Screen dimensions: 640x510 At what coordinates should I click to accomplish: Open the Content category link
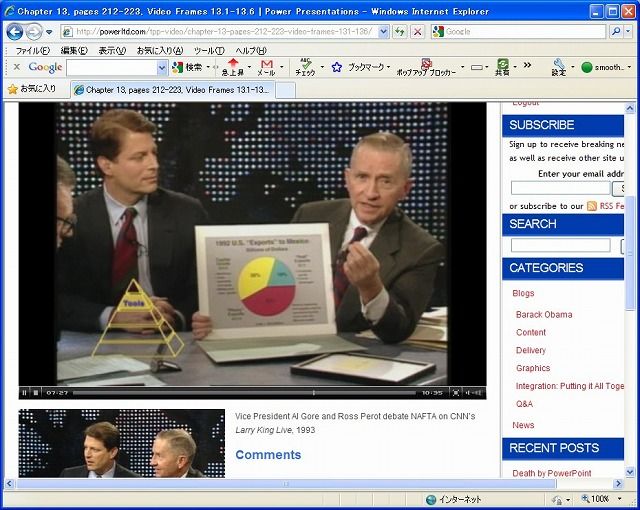pos(531,332)
